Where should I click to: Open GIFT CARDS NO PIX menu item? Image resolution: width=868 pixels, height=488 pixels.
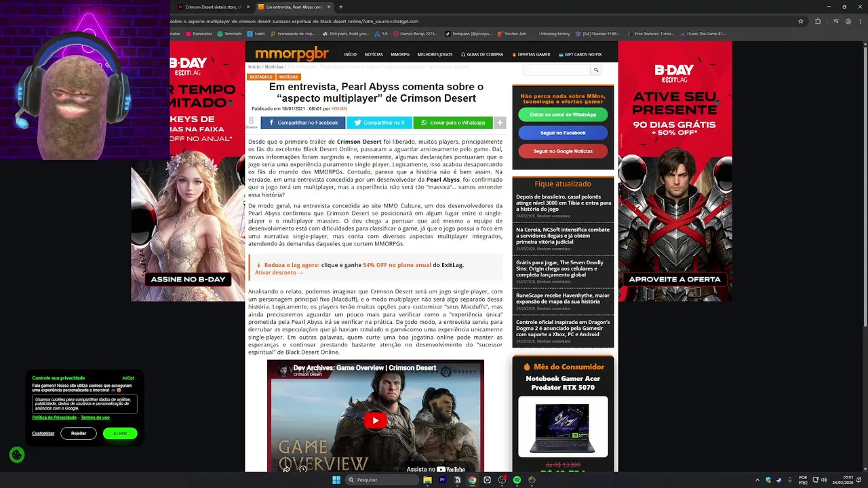coord(580,54)
